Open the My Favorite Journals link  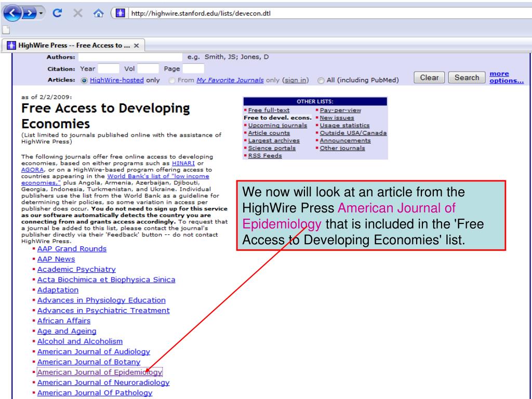pos(230,80)
